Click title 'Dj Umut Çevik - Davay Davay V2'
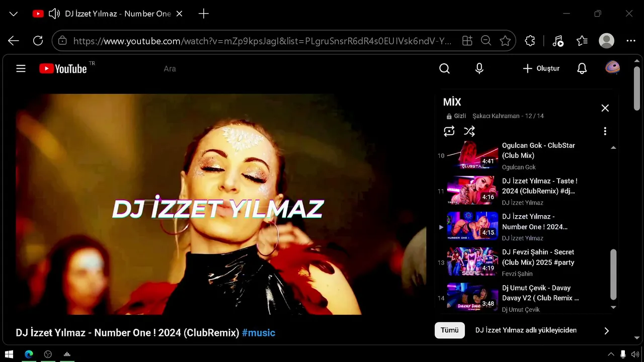This screenshot has width=644, height=362. pyautogui.click(x=540, y=293)
